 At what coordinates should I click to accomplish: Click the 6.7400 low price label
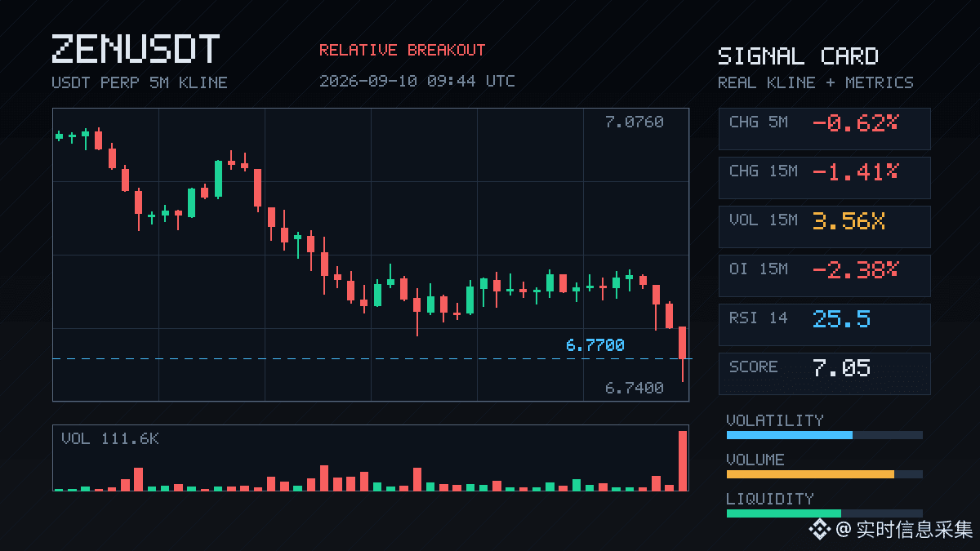(x=634, y=388)
